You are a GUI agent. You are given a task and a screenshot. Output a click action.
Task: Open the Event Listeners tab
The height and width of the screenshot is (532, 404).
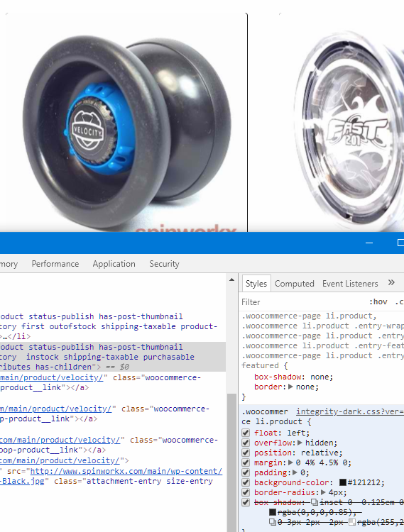(350, 284)
